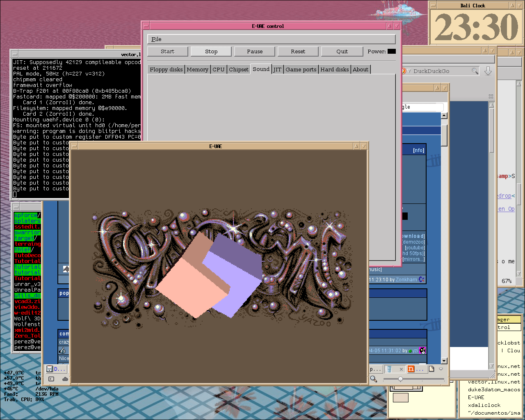Click the Start button in E-UAE control

coord(167,51)
